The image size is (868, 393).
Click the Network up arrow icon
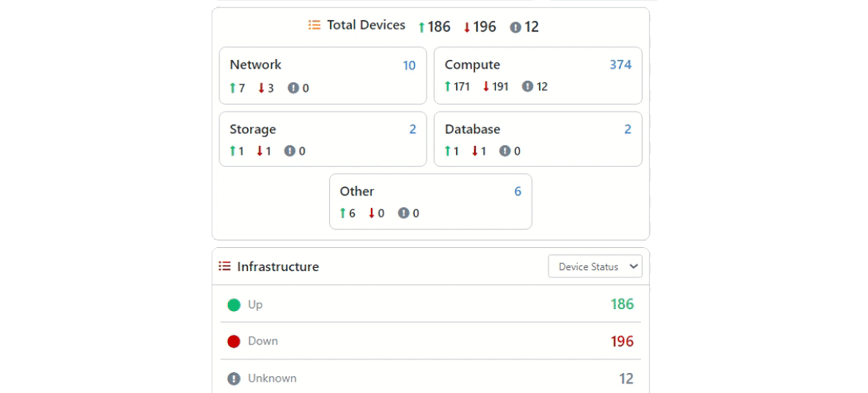[232, 88]
